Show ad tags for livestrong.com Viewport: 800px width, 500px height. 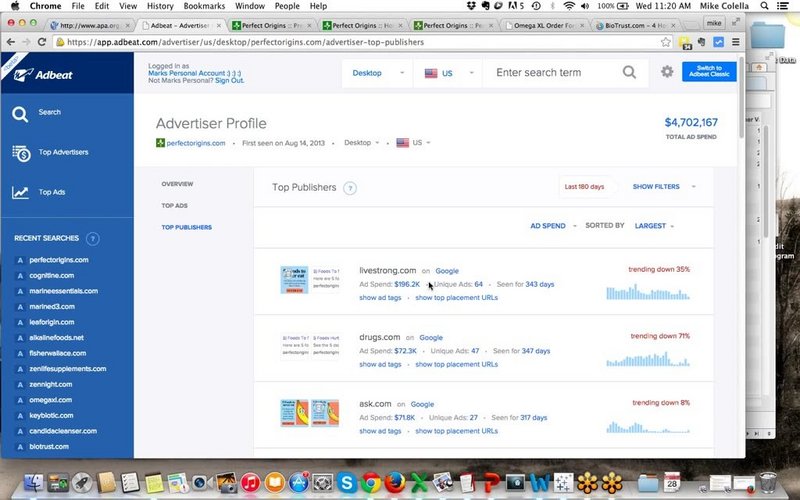(x=380, y=297)
